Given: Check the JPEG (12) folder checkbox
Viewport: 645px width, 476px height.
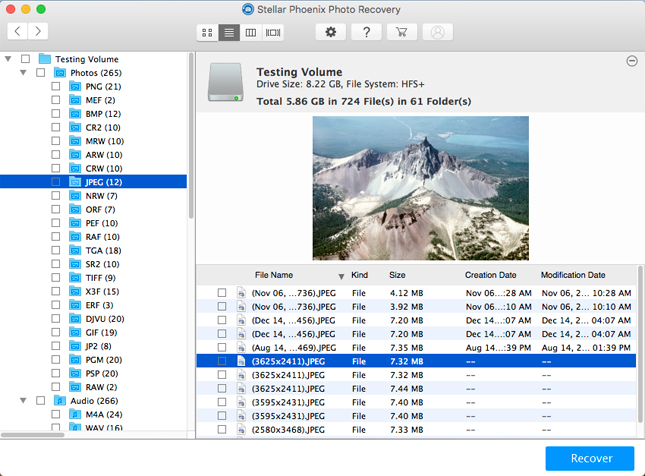Looking at the screenshot, I should pos(56,182).
